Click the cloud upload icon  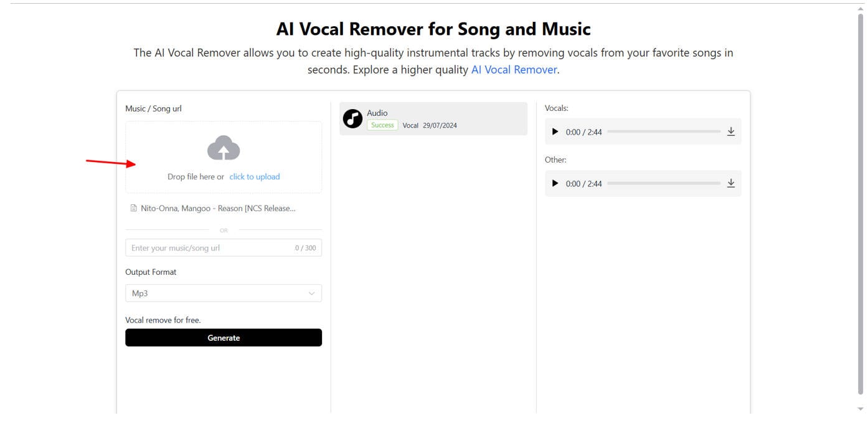224,148
